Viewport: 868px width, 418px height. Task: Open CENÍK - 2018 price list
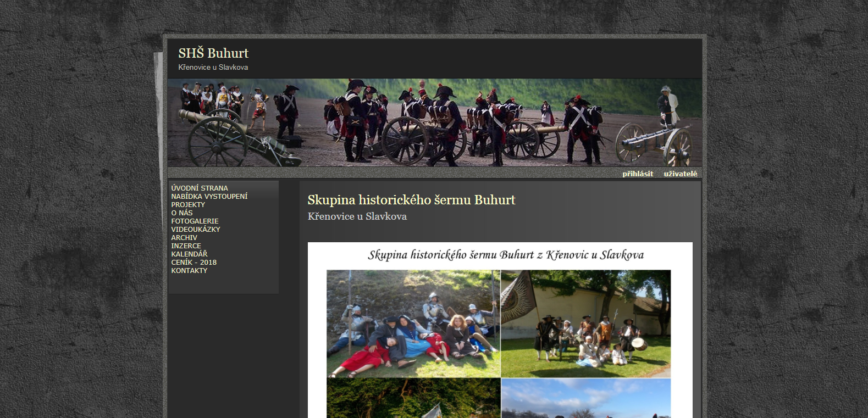193,262
